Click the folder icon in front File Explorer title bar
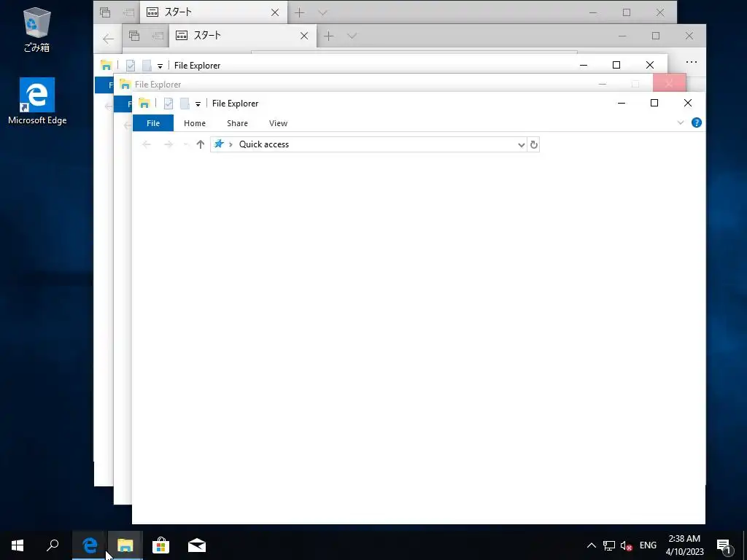Screen dimensions: 747x560 (x=144, y=103)
